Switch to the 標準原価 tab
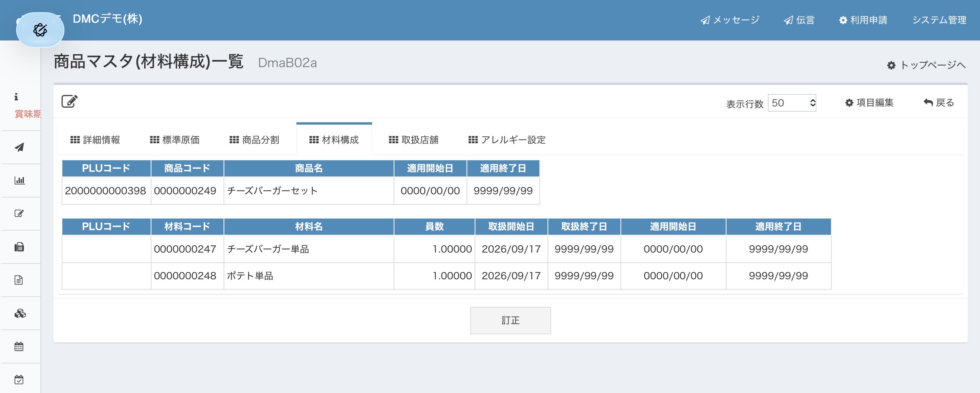The width and height of the screenshot is (980, 393). (175, 140)
